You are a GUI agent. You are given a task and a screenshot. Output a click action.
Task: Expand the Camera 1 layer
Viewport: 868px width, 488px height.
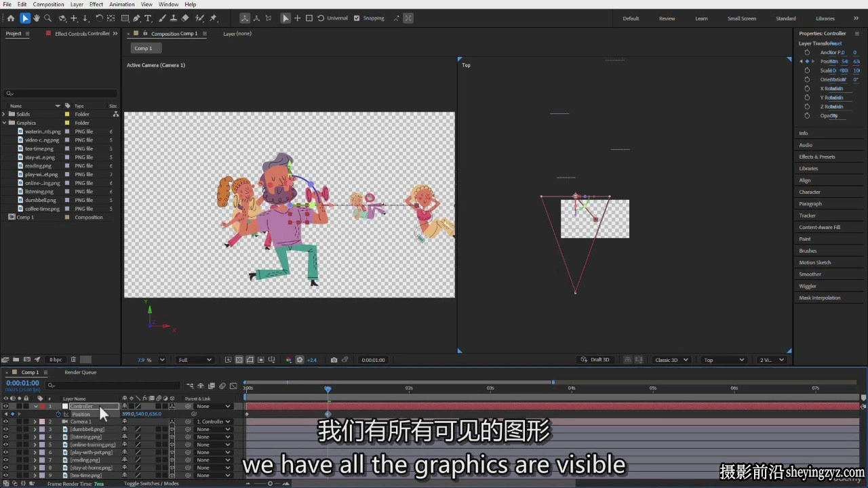pos(35,422)
